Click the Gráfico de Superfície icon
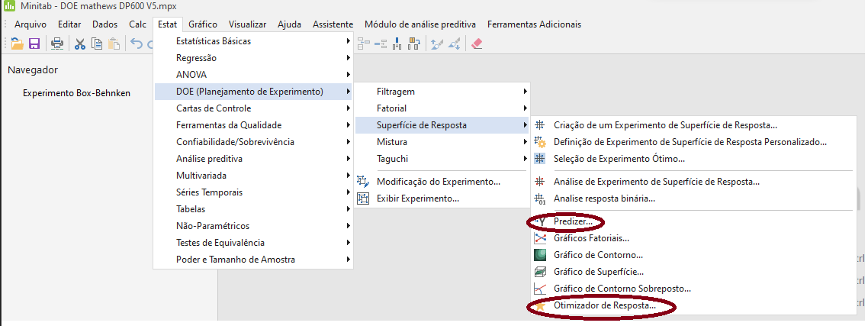The image size is (868, 326). tap(540, 272)
